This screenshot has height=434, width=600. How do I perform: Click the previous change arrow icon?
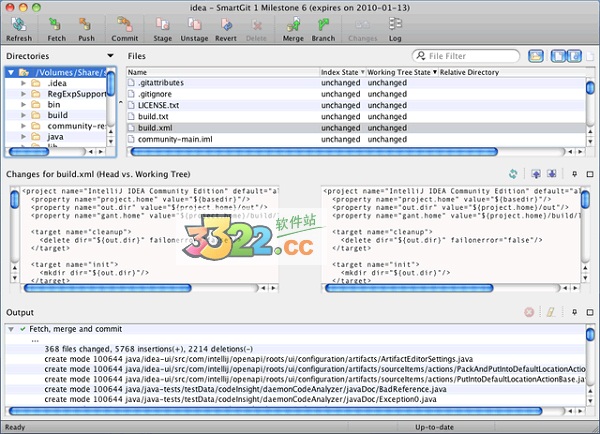coord(536,174)
